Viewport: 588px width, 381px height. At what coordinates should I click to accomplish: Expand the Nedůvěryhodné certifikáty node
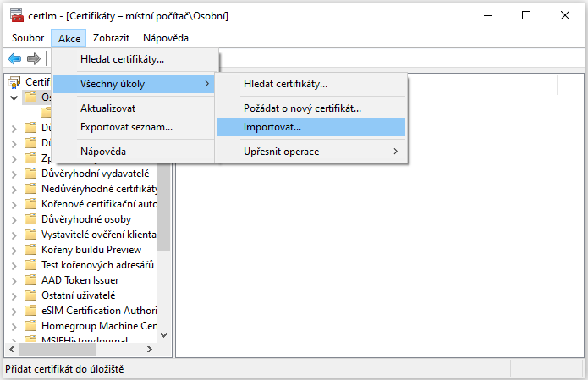click(14, 190)
